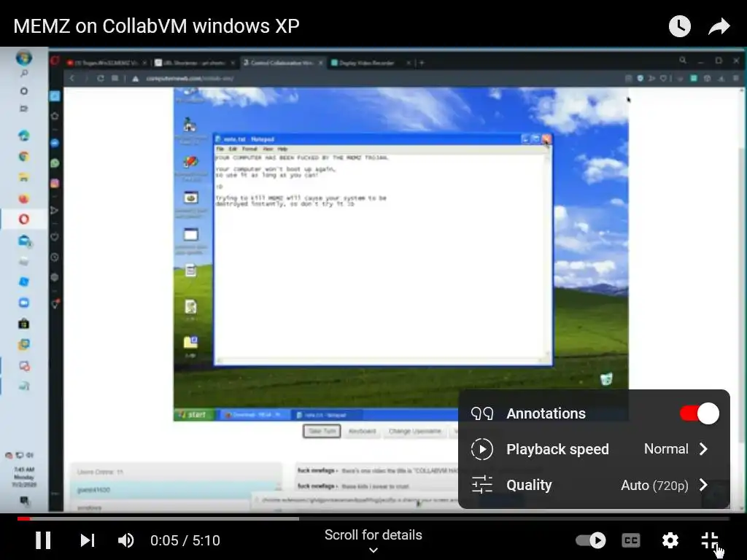Open the video title link MEMZ on CollabVM

[156, 26]
